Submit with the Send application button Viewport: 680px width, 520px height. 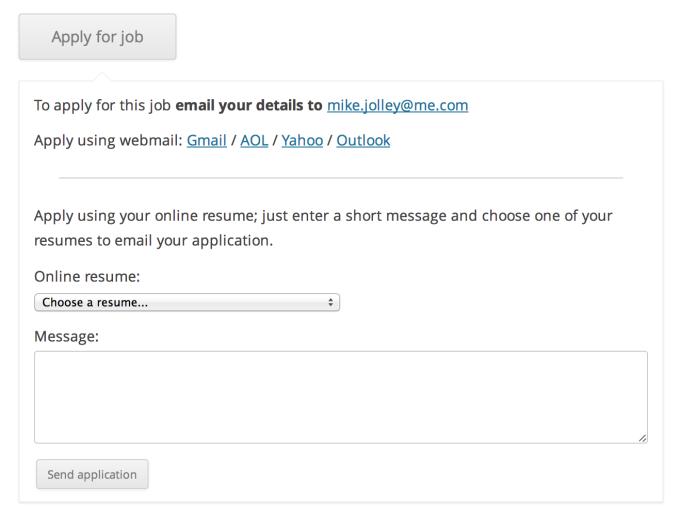click(x=92, y=474)
